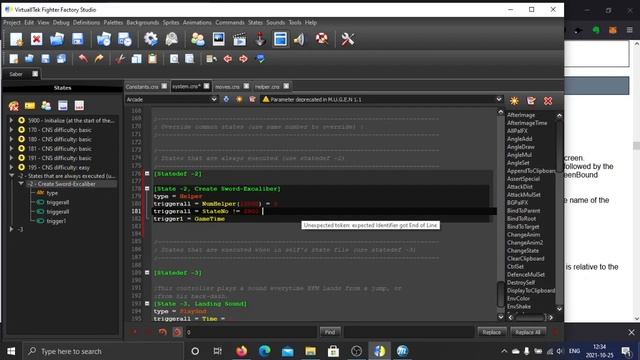Switch to the Constants.cns tab

pyautogui.click(x=142, y=87)
